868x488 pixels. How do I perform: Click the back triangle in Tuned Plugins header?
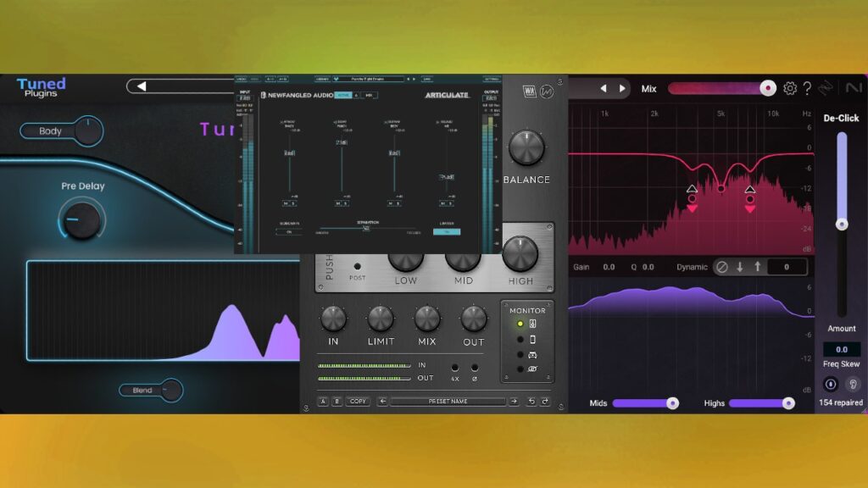point(142,86)
